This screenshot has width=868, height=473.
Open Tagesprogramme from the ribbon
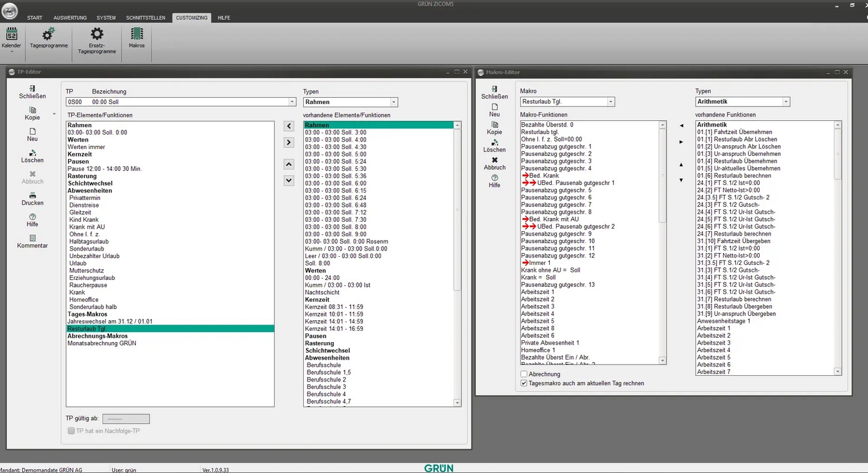pyautogui.click(x=49, y=35)
